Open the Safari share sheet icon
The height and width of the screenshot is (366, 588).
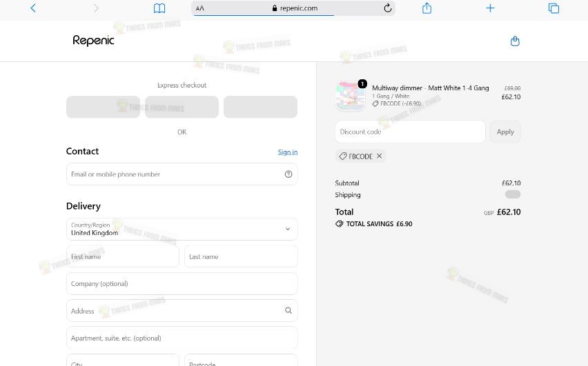coord(427,8)
